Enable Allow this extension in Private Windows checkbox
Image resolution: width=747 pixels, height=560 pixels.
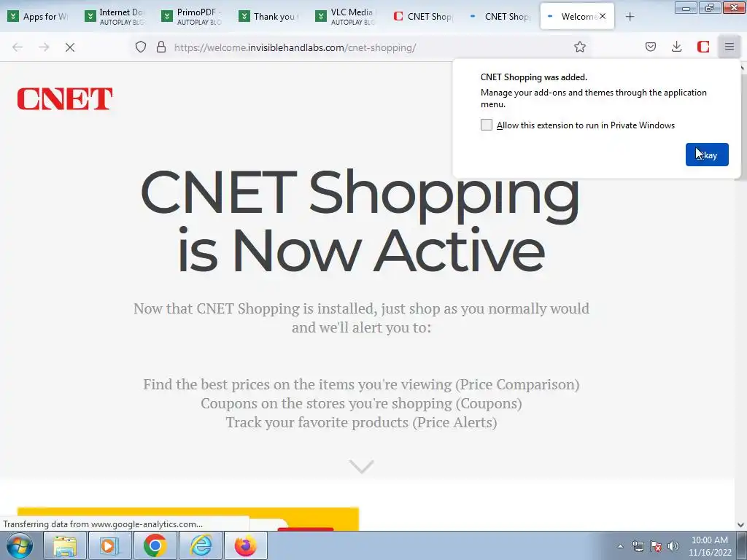tap(486, 125)
